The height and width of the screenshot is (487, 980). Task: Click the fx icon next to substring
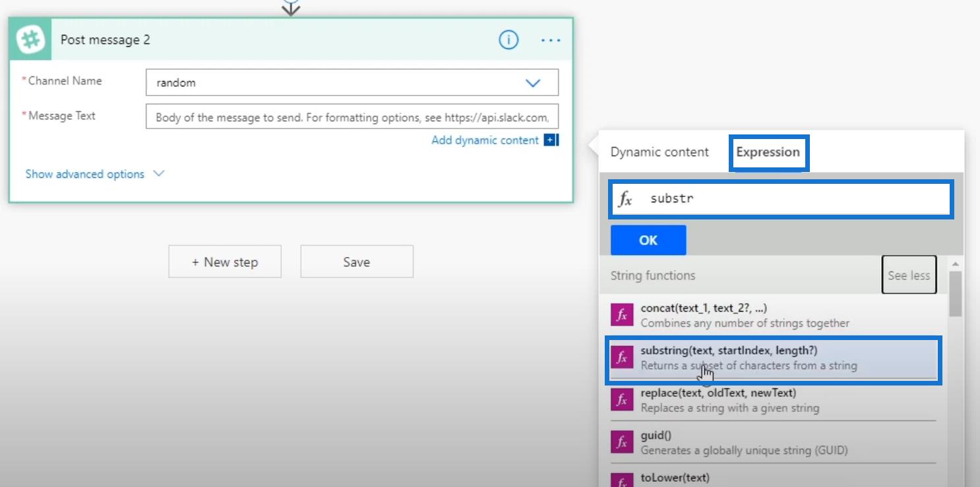click(x=622, y=357)
